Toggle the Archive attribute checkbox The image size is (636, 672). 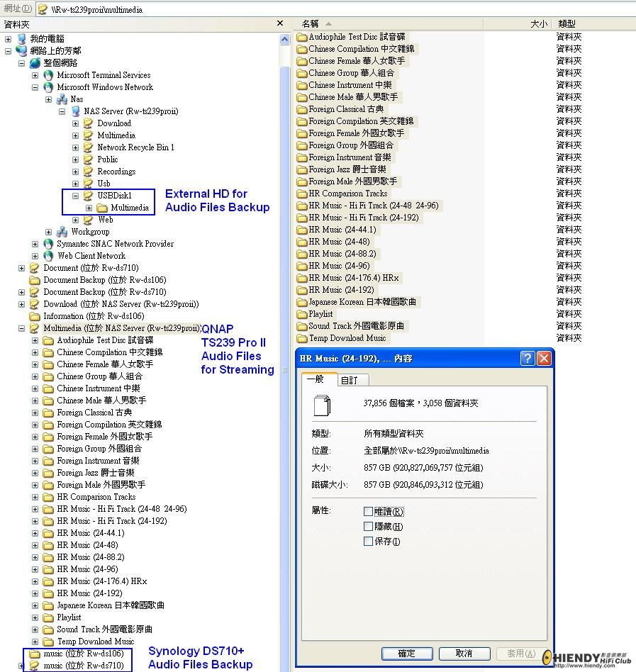pyautogui.click(x=368, y=542)
